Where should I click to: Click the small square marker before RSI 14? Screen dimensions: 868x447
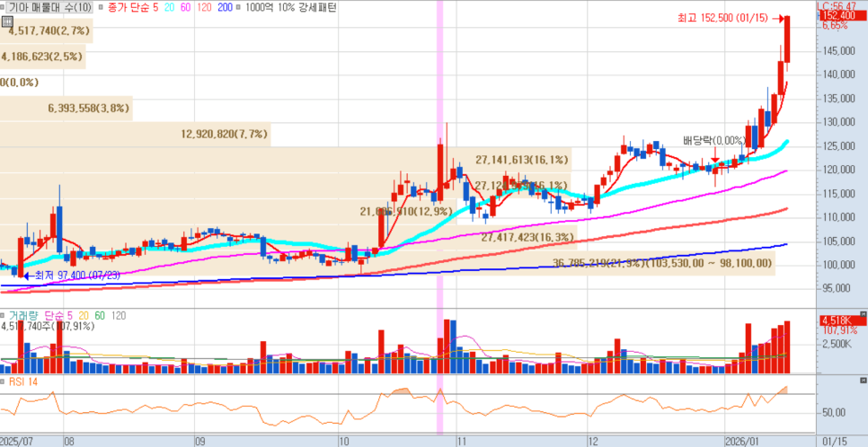coord(4,382)
